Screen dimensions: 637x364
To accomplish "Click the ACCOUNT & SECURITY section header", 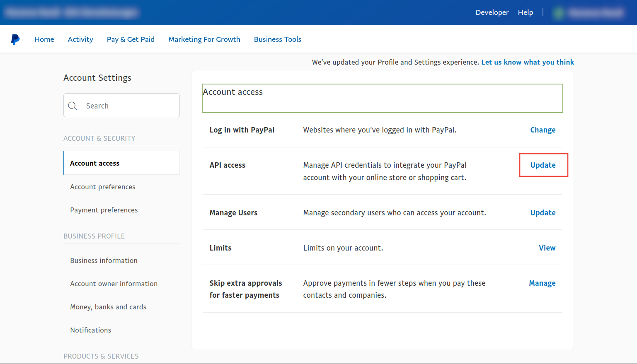I will click(x=99, y=138).
